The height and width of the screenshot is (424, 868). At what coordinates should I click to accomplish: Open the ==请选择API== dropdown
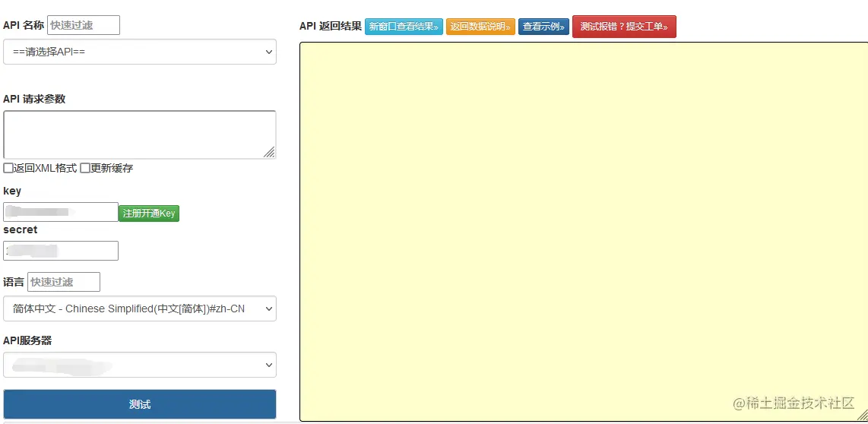(x=140, y=52)
